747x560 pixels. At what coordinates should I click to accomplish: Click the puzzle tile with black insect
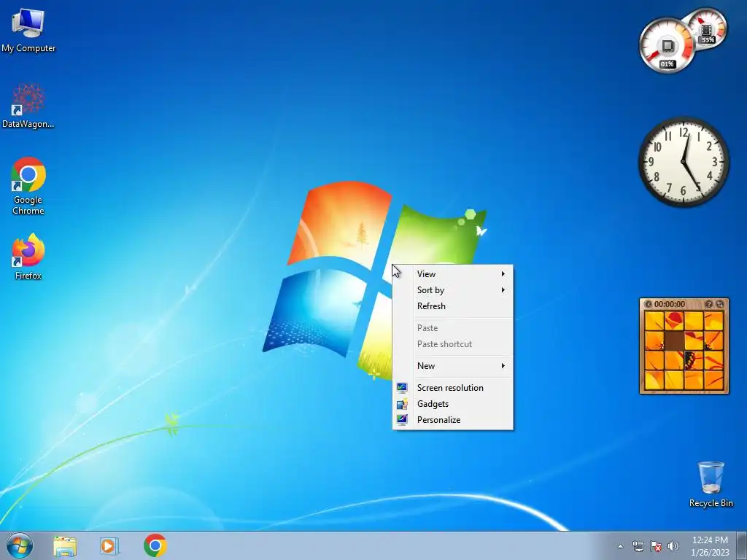(x=693, y=360)
